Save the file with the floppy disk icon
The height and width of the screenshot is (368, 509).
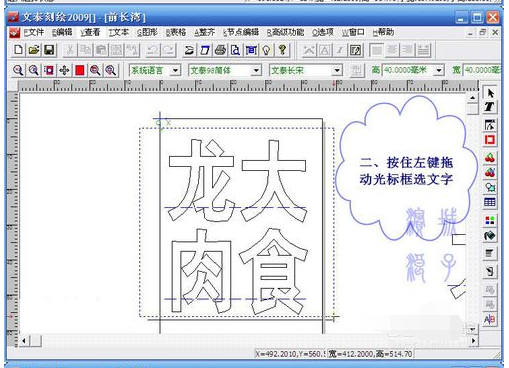click(49, 50)
